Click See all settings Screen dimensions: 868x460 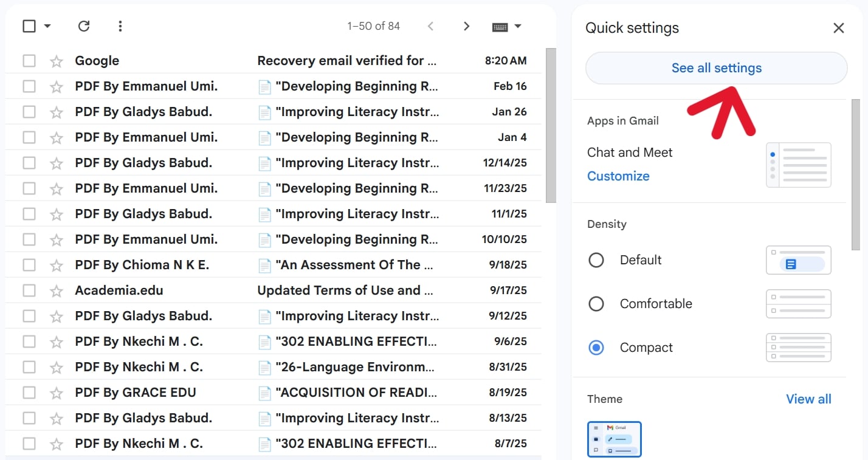716,67
